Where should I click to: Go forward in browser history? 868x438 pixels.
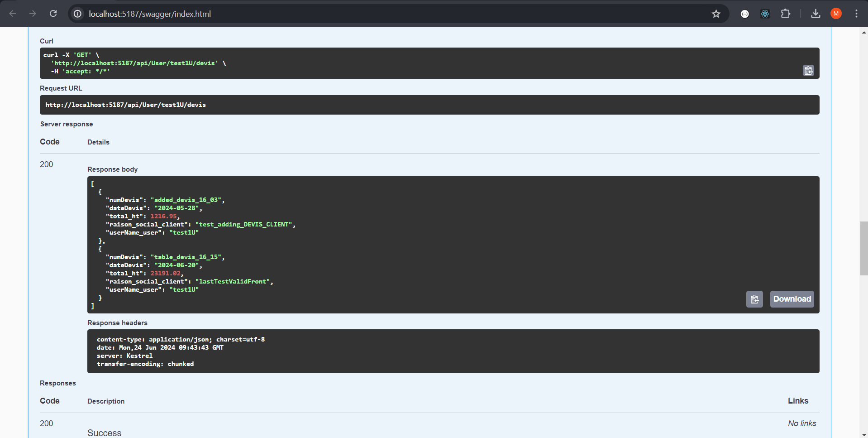(33, 14)
